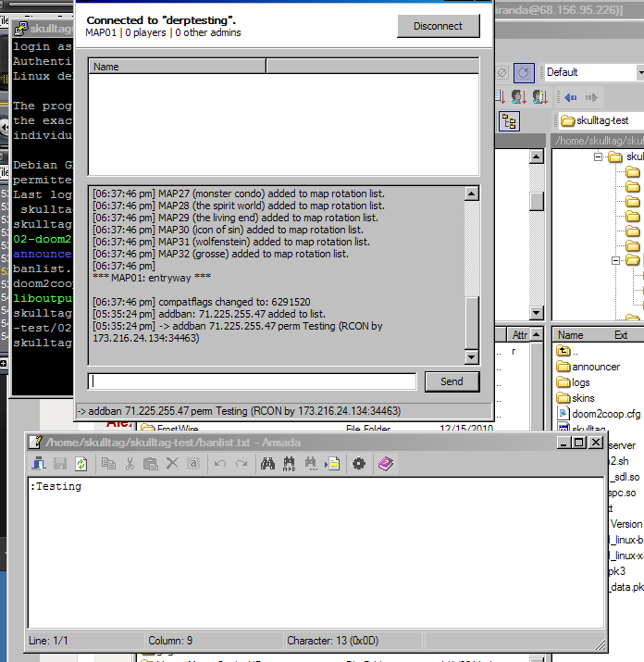
Task: Toggle the refresh/synchronize button near Default
Action: [x=525, y=72]
